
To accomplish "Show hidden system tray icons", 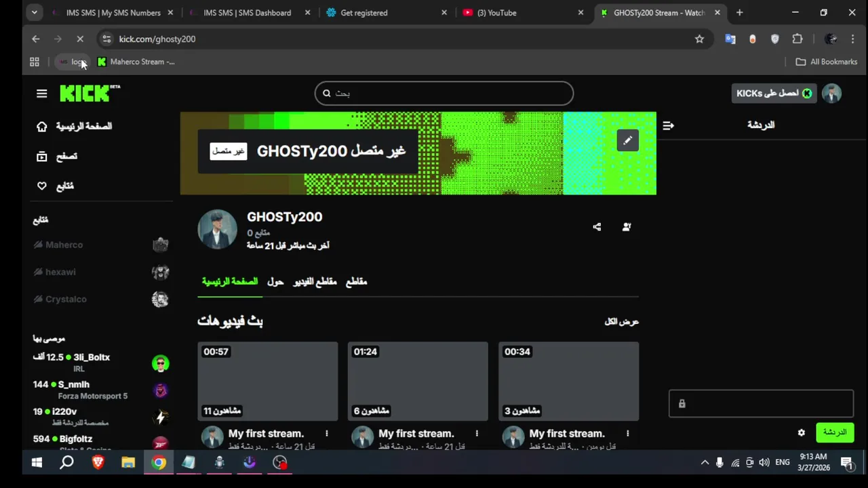I will (705, 463).
